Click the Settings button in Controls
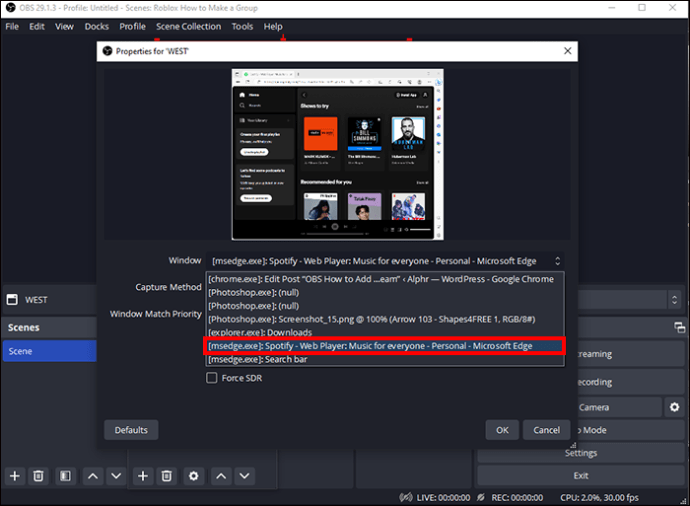690x506 pixels. (x=581, y=453)
